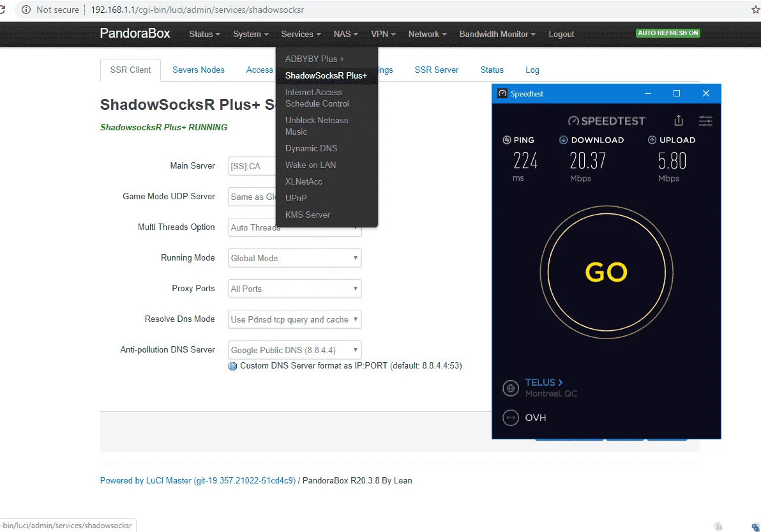Open Powered by LuCI Master link
This screenshot has width=761, height=532.
pos(197,480)
